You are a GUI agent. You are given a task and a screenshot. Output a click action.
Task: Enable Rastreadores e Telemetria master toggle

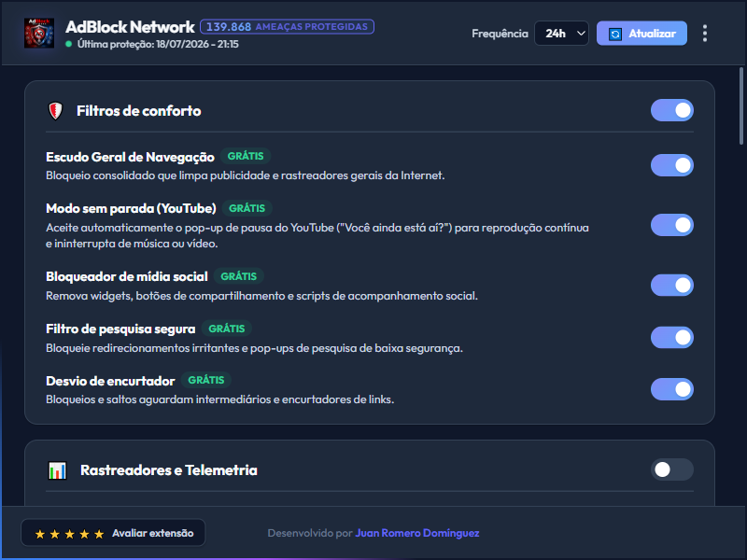pos(671,469)
